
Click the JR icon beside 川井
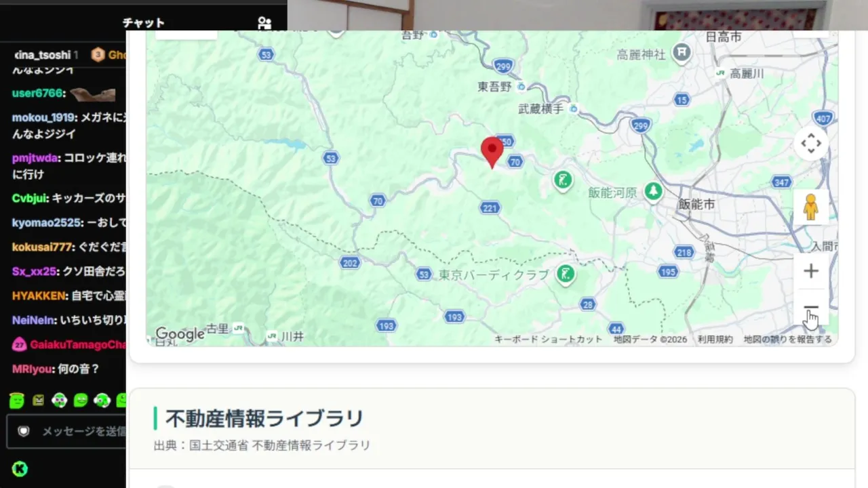[272, 335]
